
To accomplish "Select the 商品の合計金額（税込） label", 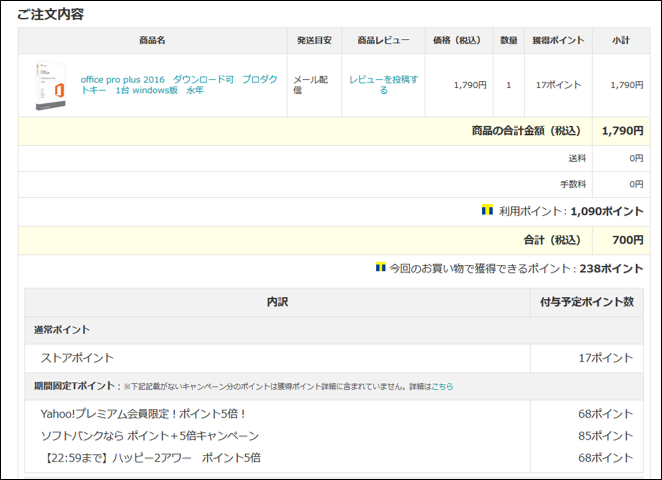I will [526, 131].
